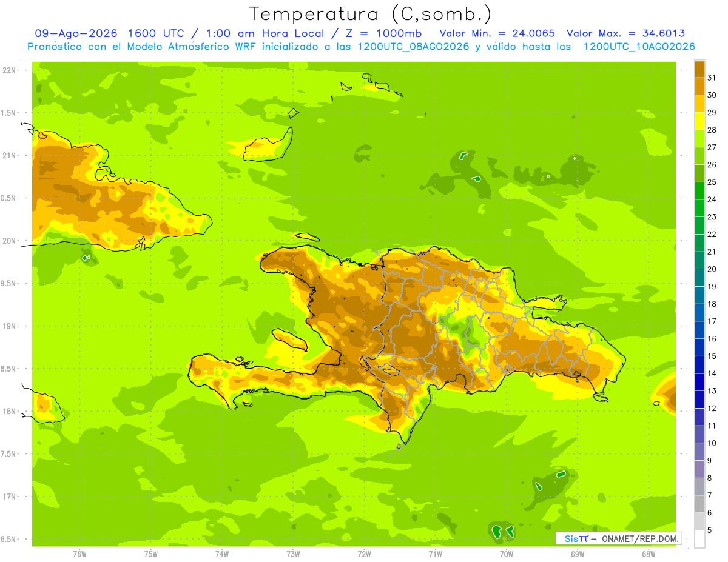Image resolution: width=728 pixels, height=562 pixels.
Task: Click "Valor Min. = 24.0065" value
Action: pos(497,33)
